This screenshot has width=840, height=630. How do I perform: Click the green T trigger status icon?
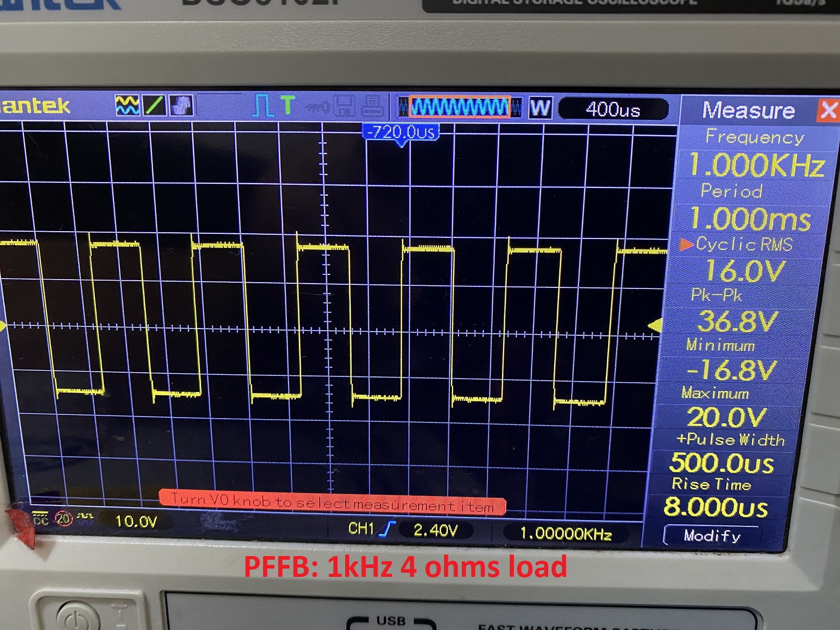(287, 105)
